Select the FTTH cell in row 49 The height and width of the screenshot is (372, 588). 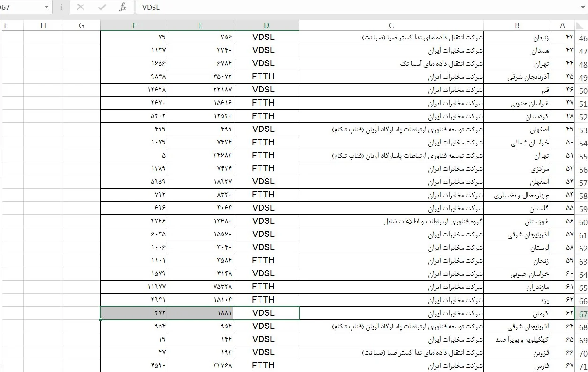(x=266, y=77)
